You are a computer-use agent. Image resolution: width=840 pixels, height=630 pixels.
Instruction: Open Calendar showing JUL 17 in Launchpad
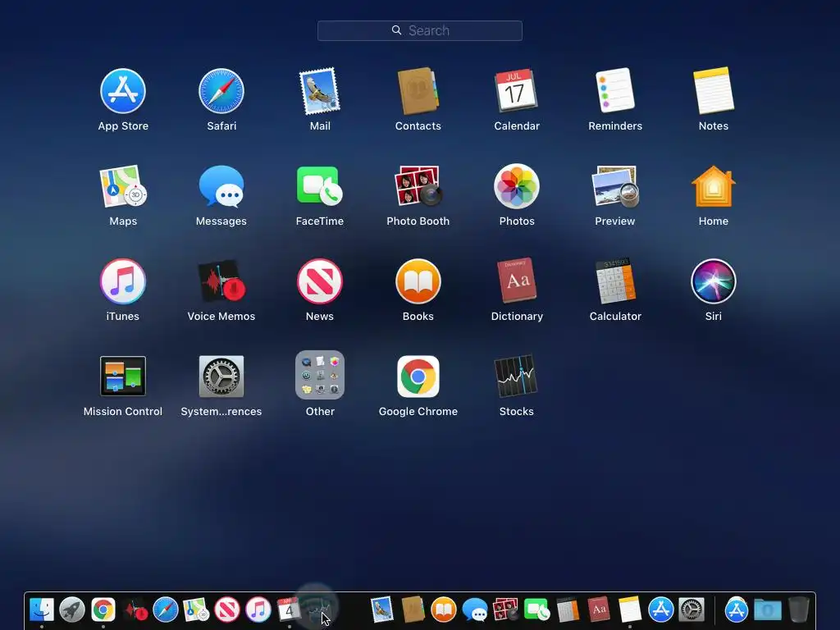coord(517,90)
